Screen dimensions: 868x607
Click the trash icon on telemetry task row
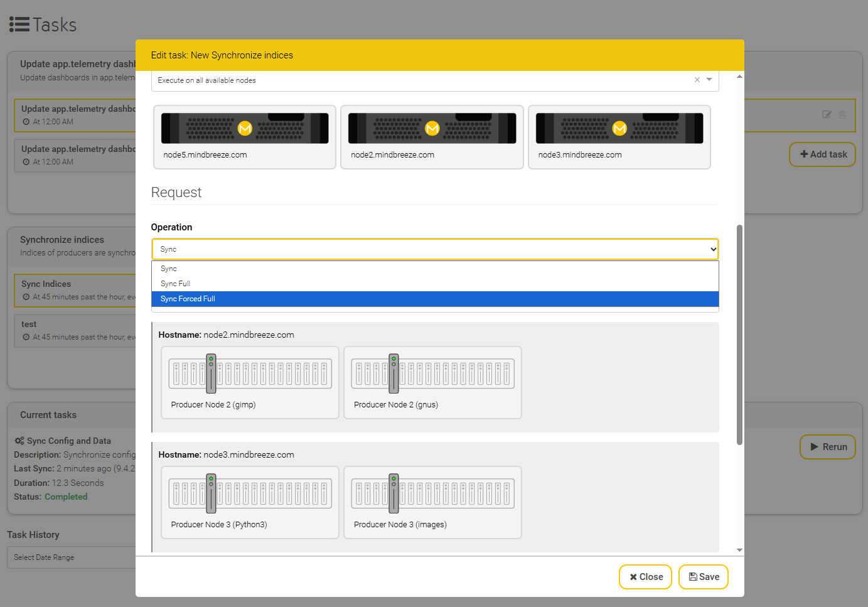[843, 115]
